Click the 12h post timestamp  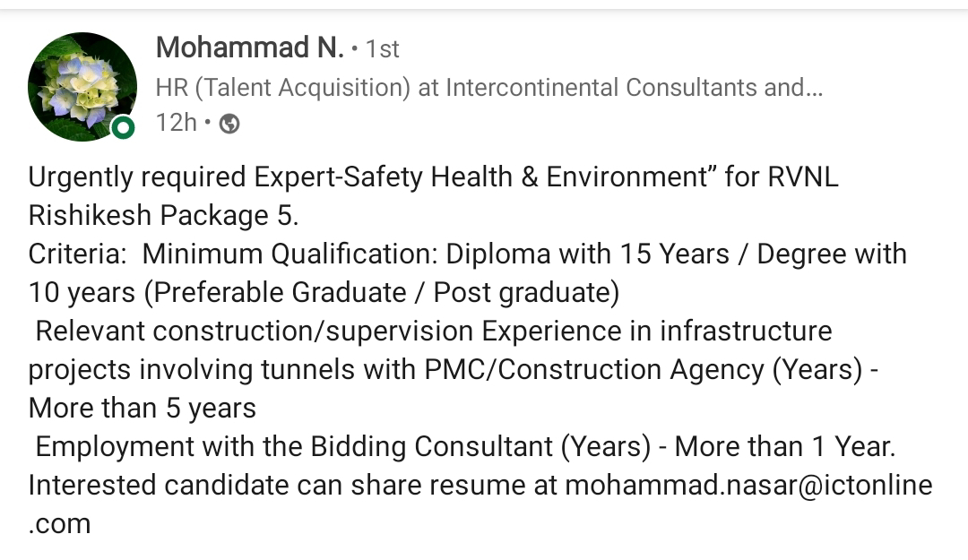[176, 123]
